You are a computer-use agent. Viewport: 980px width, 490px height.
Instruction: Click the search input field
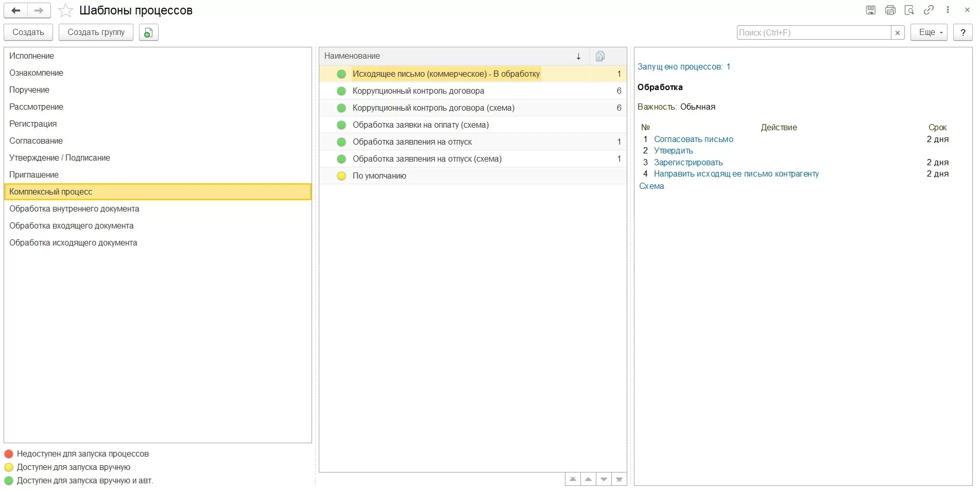click(x=814, y=32)
